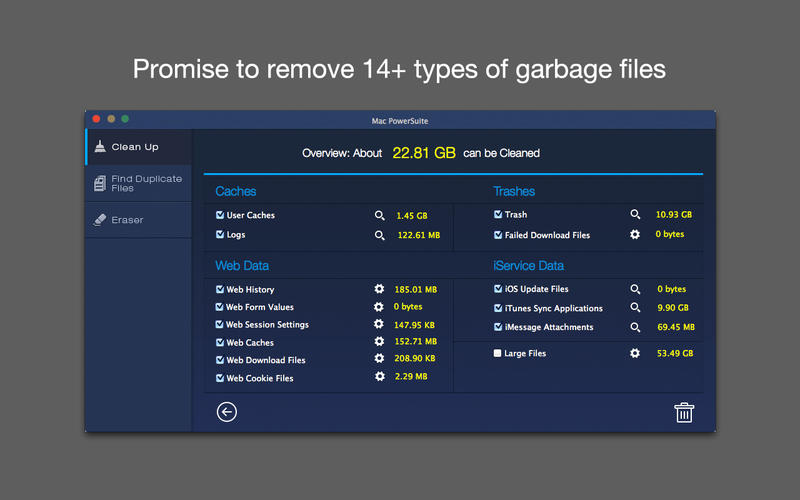Screen dimensions: 800x500
Task: Open the Find Duplicate Files tab
Action: (138, 183)
